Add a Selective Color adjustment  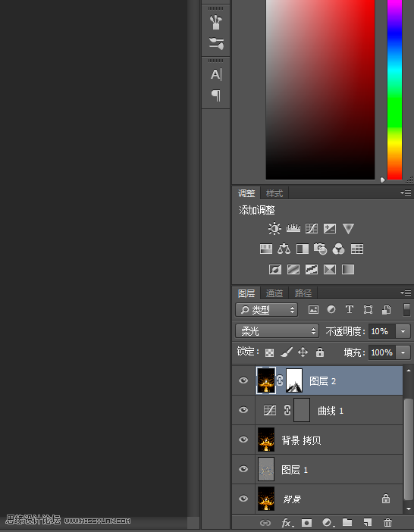tap(330, 269)
